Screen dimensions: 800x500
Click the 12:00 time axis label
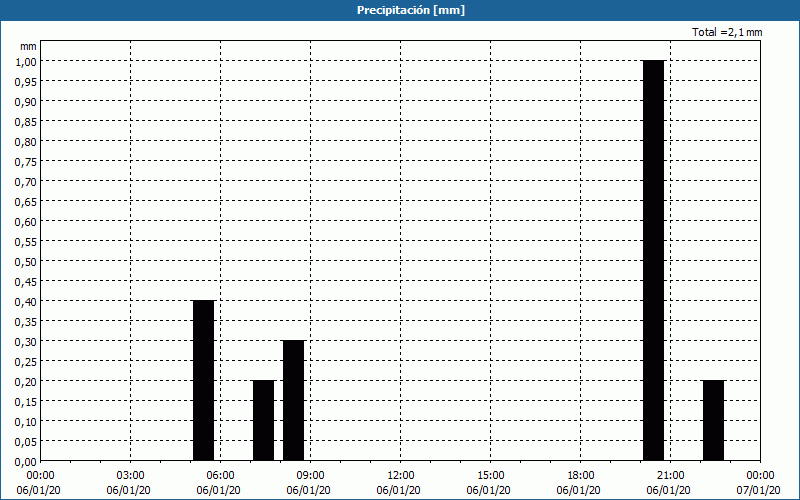click(401, 476)
